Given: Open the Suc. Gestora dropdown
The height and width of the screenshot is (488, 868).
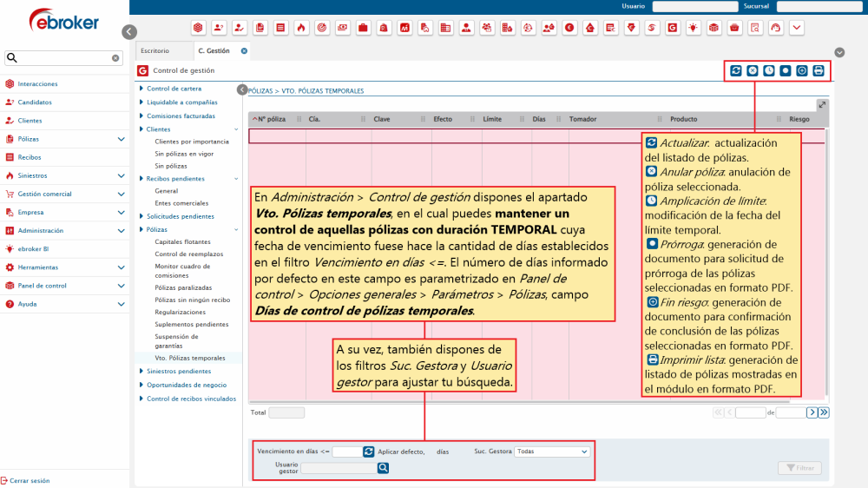Looking at the screenshot, I should [552, 452].
